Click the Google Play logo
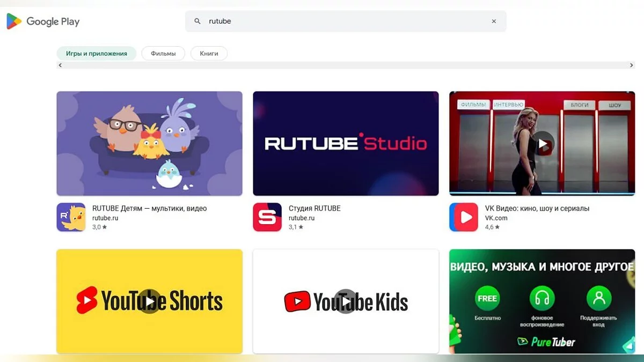This screenshot has height=362, width=644. pyautogui.click(x=43, y=21)
